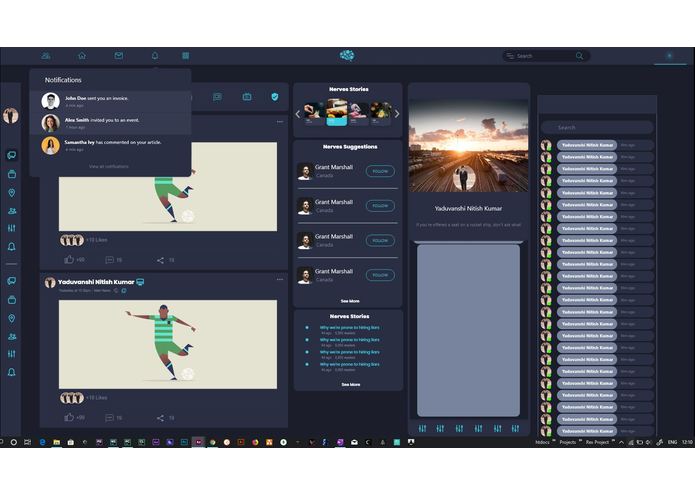Focus the header Search input
Viewport: 695px width, 494px height.
[544, 56]
